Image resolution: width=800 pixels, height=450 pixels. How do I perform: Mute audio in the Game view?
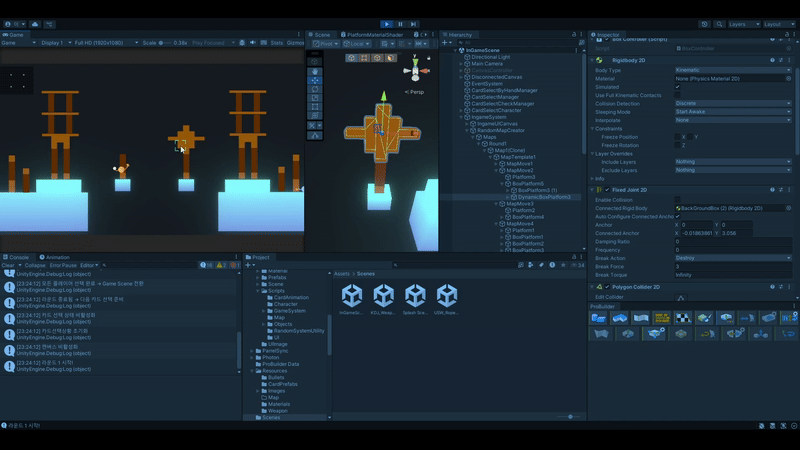253,43
